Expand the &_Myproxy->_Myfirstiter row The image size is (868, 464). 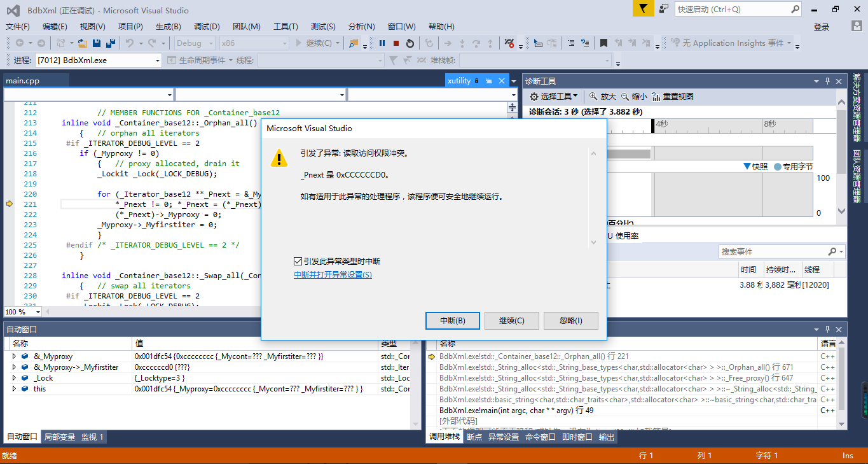[x=14, y=368]
